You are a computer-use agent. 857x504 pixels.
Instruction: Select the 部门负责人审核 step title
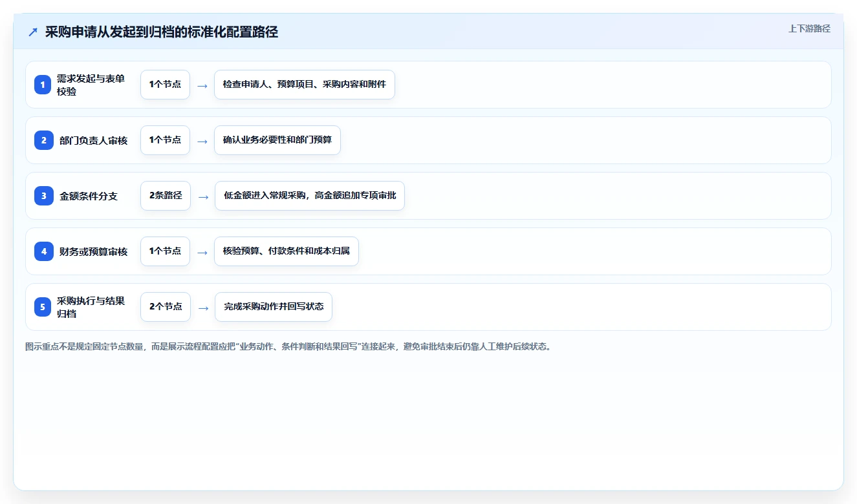(93, 140)
